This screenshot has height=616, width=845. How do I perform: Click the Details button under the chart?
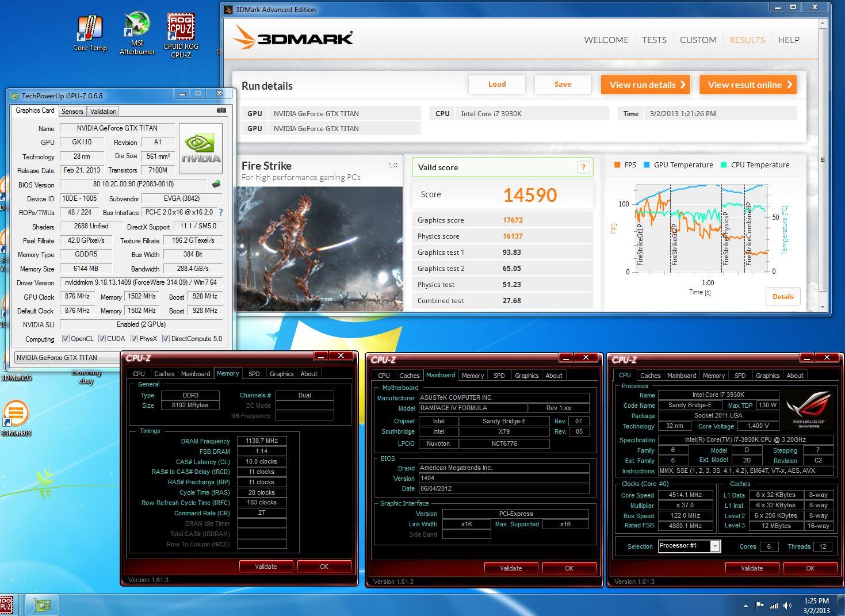[783, 297]
